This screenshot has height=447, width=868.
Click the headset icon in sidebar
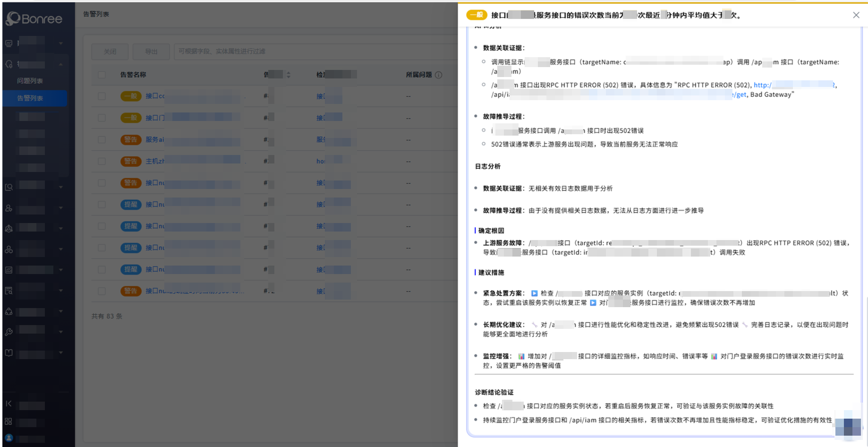(9, 64)
